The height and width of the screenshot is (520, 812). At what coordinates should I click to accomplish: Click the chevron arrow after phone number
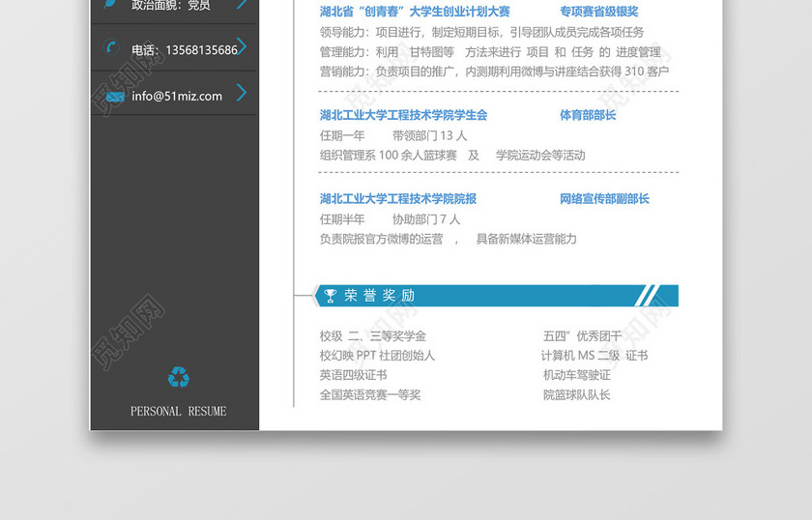point(242,46)
